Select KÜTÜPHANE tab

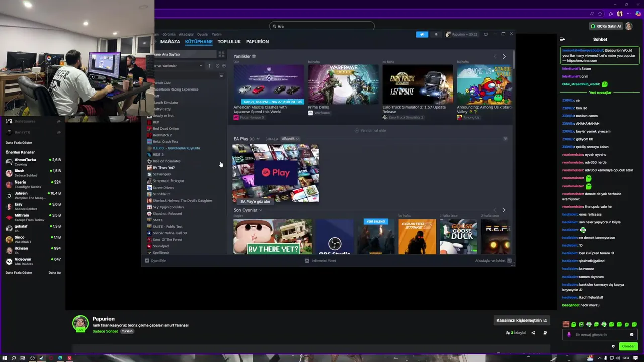tap(199, 42)
